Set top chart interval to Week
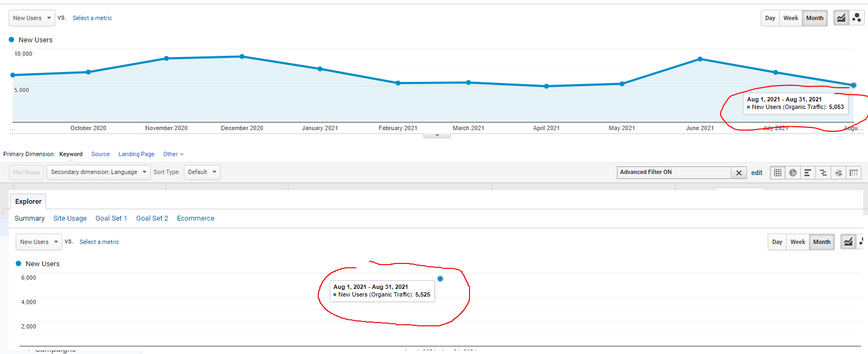The width and height of the screenshot is (868, 354). [x=790, y=18]
